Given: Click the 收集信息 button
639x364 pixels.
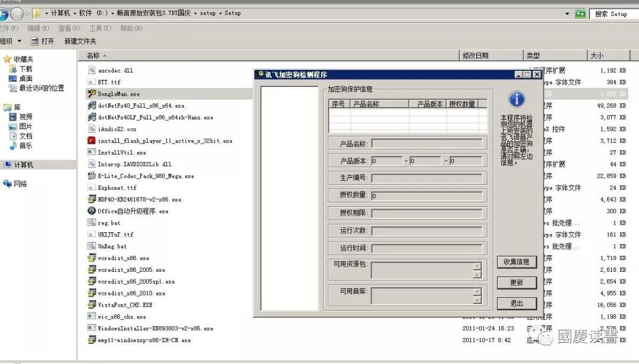Looking at the screenshot, I should pos(517,262).
